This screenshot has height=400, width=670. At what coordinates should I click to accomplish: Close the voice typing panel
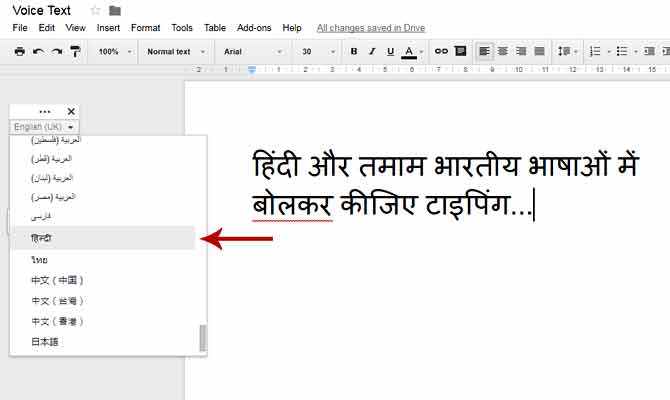point(71,112)
